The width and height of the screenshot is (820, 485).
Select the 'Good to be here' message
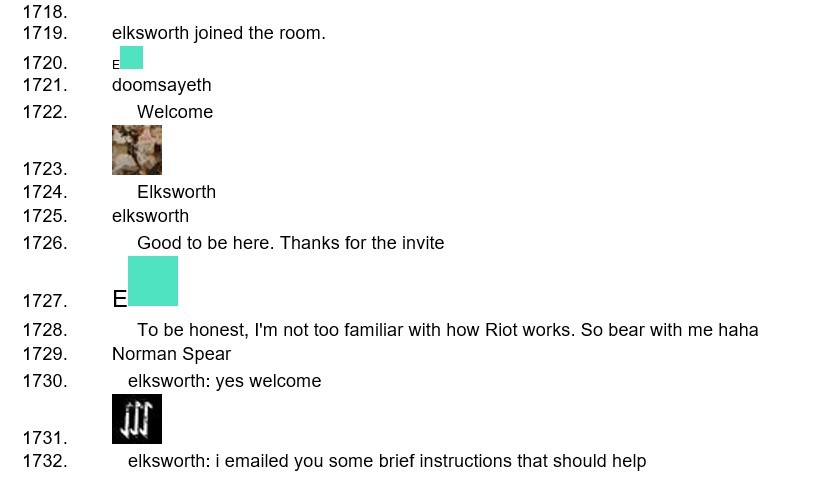click(x=290, y=243)
